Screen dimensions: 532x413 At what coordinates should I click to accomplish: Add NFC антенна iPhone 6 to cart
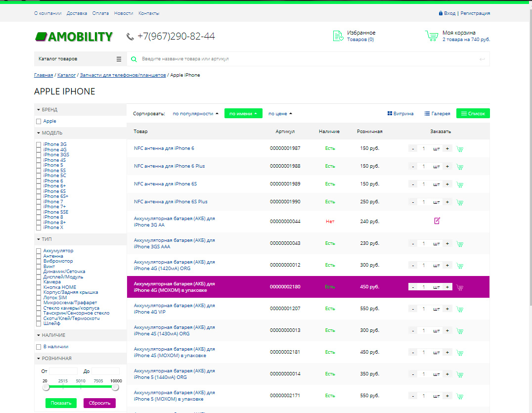coord(460,149)
